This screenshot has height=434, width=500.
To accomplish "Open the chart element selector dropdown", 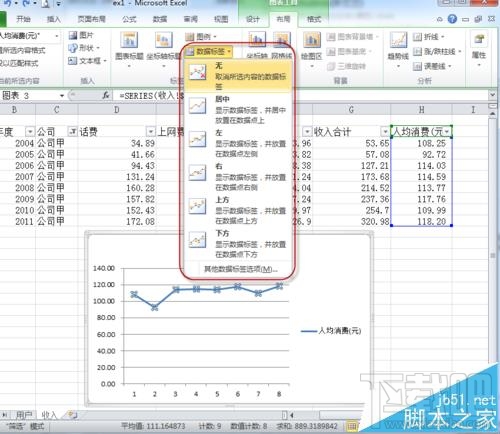I will click(x=57, y=36).
